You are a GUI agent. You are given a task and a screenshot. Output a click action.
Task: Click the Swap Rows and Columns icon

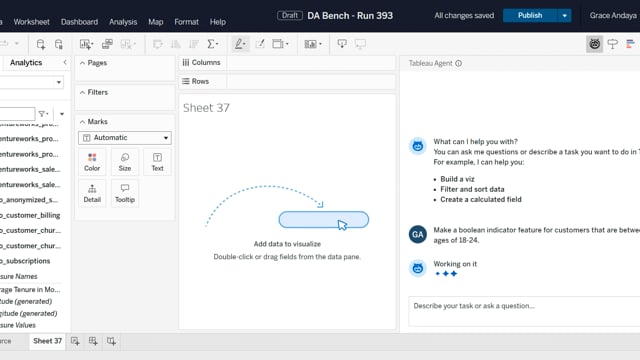(x=158, y=44)
